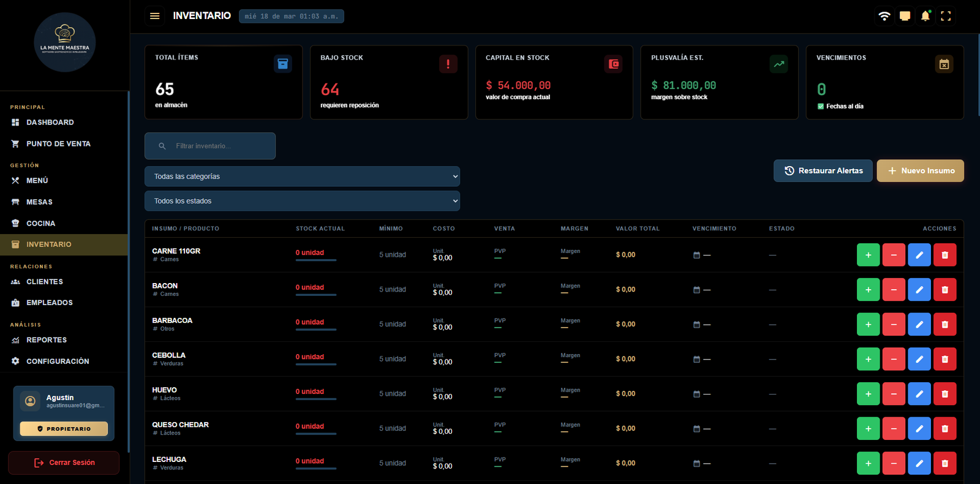Expand the Todos los estados dropdown
980x484 pixels.
click(302, 201)
